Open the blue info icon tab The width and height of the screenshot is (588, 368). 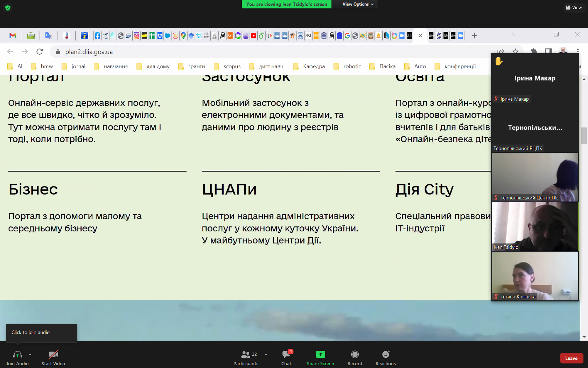point(84,36)
